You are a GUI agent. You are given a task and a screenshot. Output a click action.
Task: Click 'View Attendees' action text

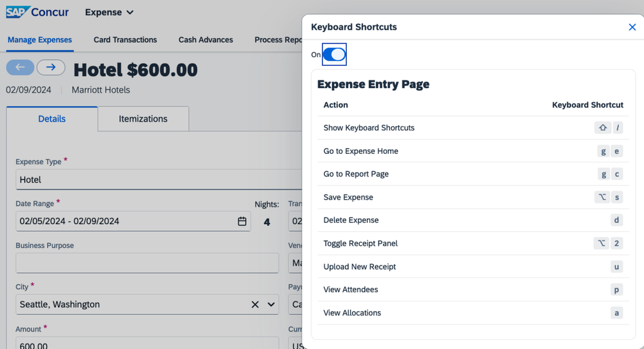pos(351,290)
